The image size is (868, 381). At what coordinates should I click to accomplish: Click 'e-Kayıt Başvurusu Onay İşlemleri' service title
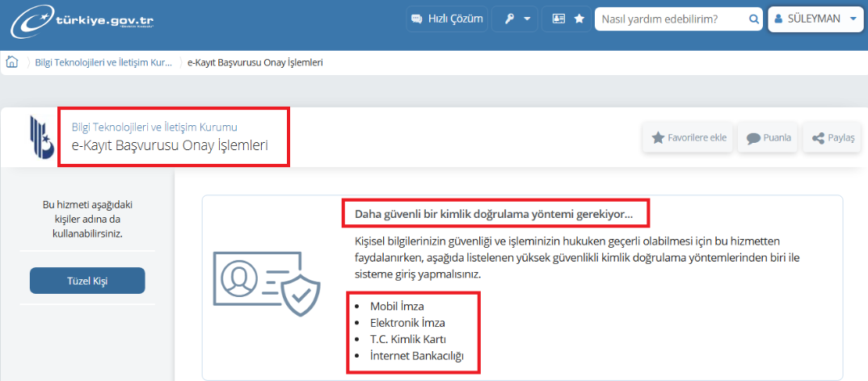170,147
